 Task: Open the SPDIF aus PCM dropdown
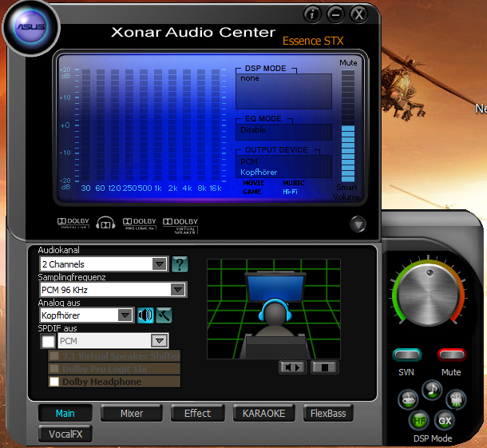coord(113,341)
